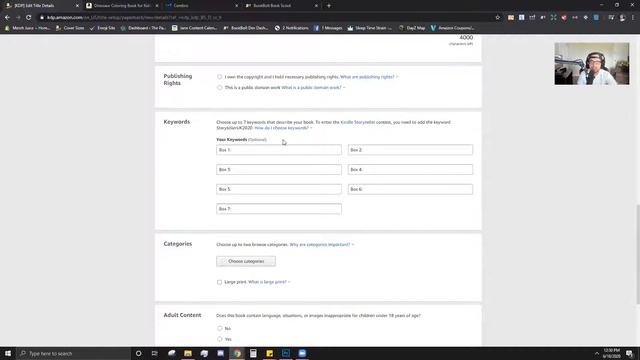Viewport: 640px width, 360px height.
Task: Open the Cover Sizes bookmark
Action: pos(70,28)
